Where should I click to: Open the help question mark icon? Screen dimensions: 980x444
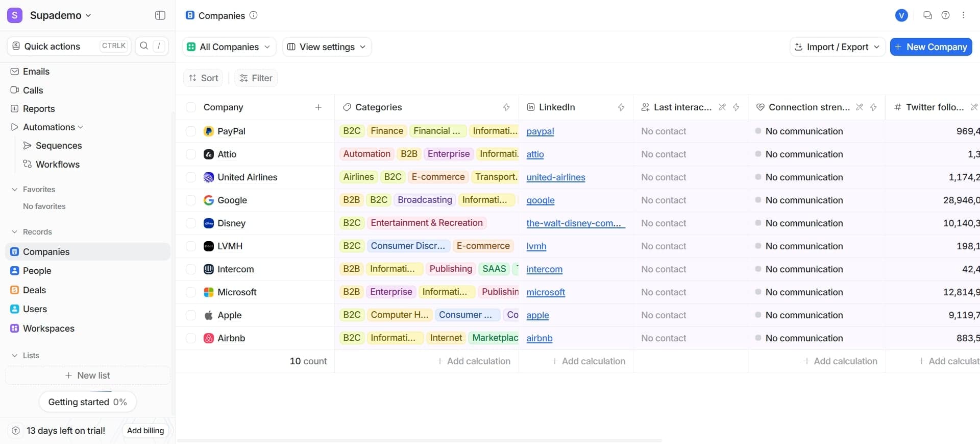click(x=945, y=15)
